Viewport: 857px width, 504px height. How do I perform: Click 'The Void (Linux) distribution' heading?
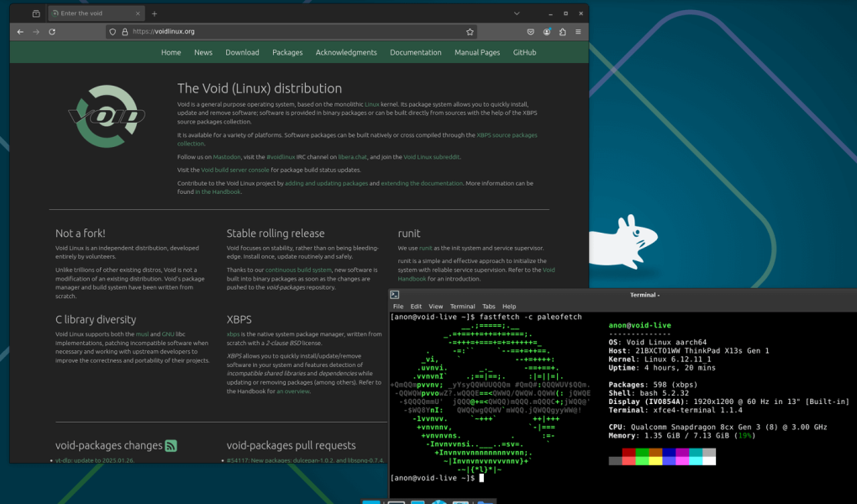click(260, 88)
